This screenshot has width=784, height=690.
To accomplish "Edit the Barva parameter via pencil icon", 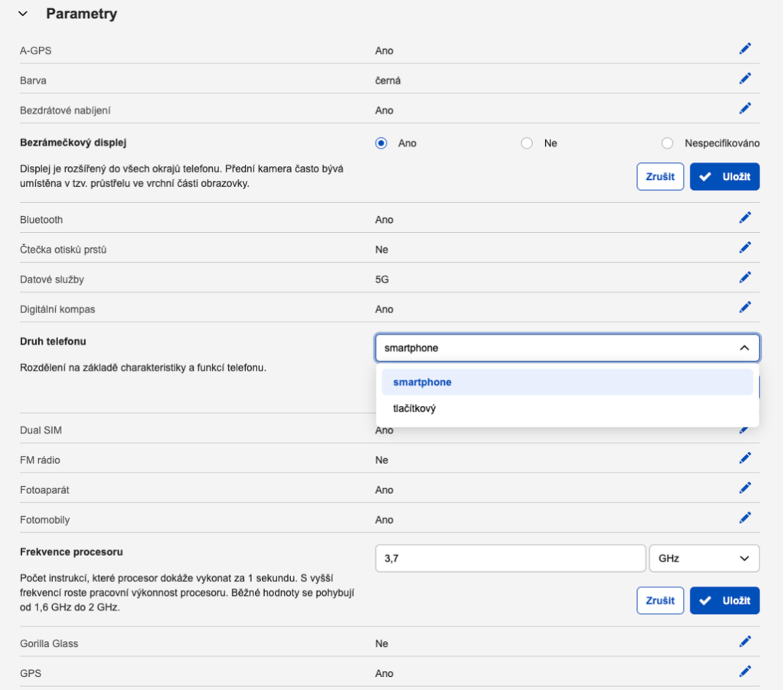I will coord(745,79).
